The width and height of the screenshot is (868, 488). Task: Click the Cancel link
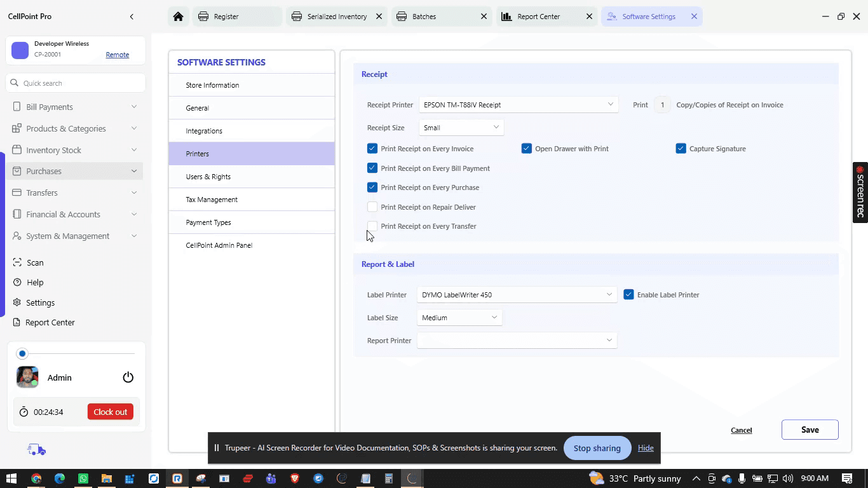click(742, 430)
